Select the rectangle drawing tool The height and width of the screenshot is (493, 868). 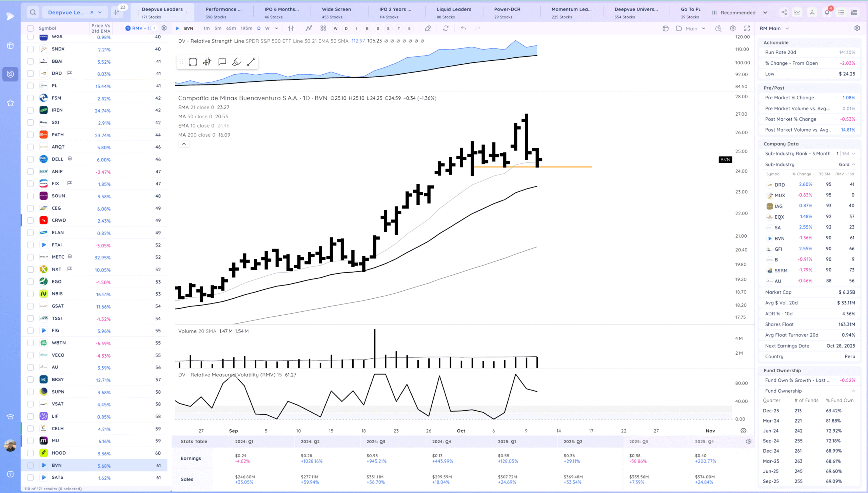pyautogui.click(x=193, y=62)
